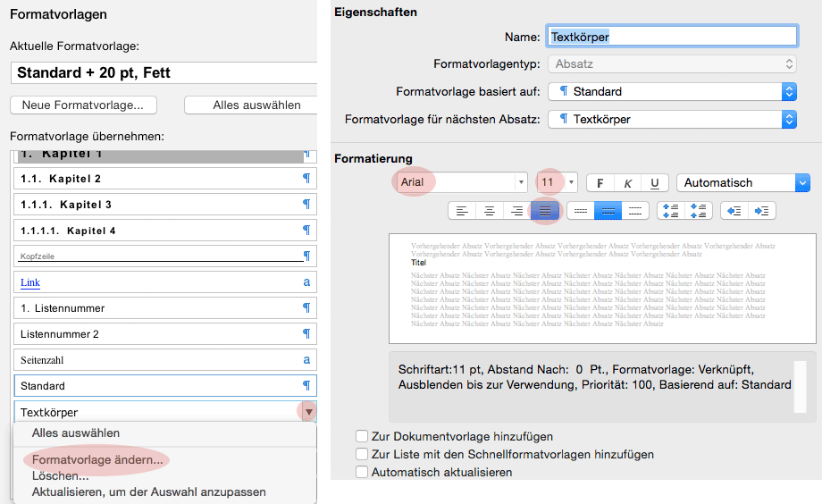The image size is (822, 504).
Task: Click the Name field containing Textkörper
Action: coord(672,37)
